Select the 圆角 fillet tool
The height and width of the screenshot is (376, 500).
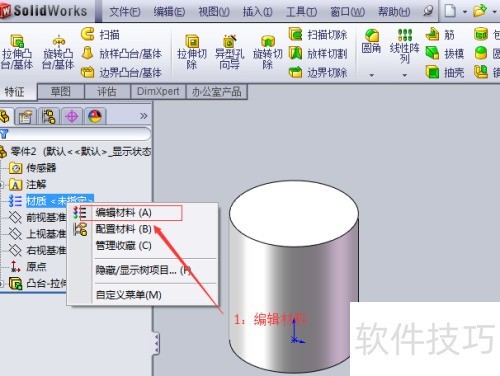pos(371,41)
